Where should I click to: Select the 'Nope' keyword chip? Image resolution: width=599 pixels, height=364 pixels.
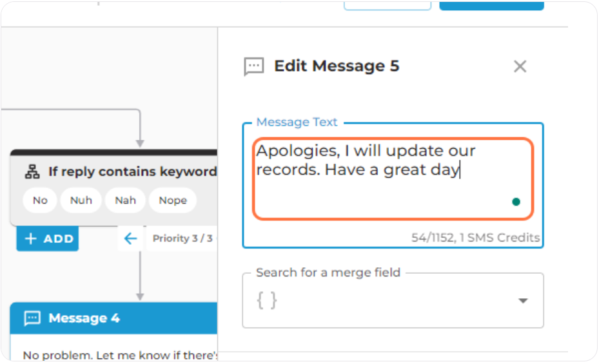[x=173, y=200]
